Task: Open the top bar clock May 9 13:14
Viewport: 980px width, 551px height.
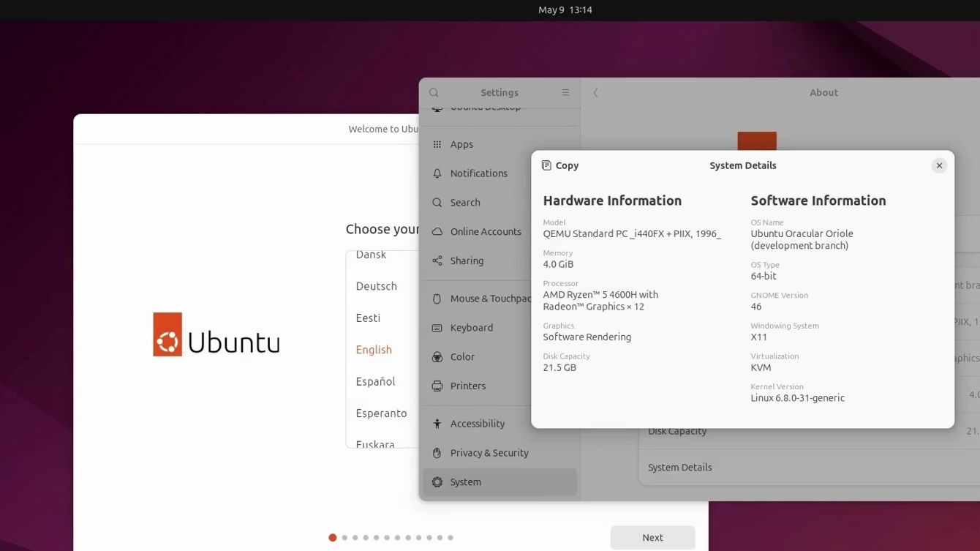Action: (x=565, y=10)
